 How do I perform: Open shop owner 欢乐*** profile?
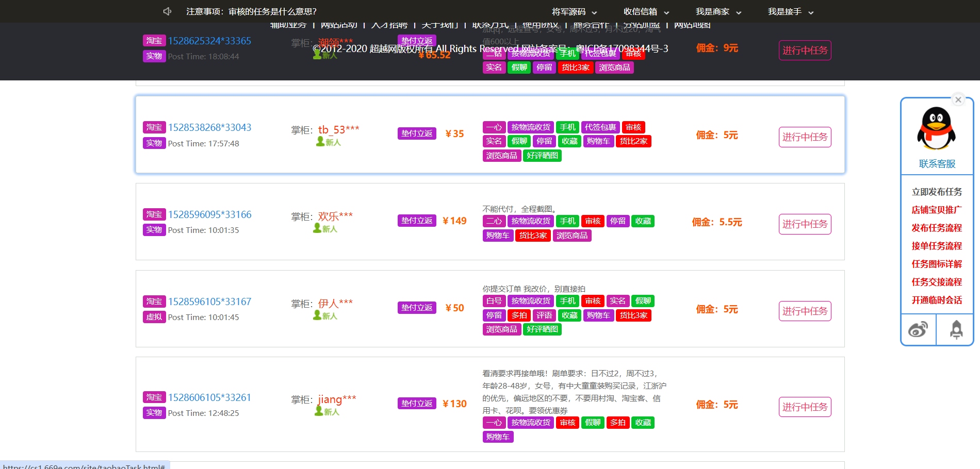point(335,216)
